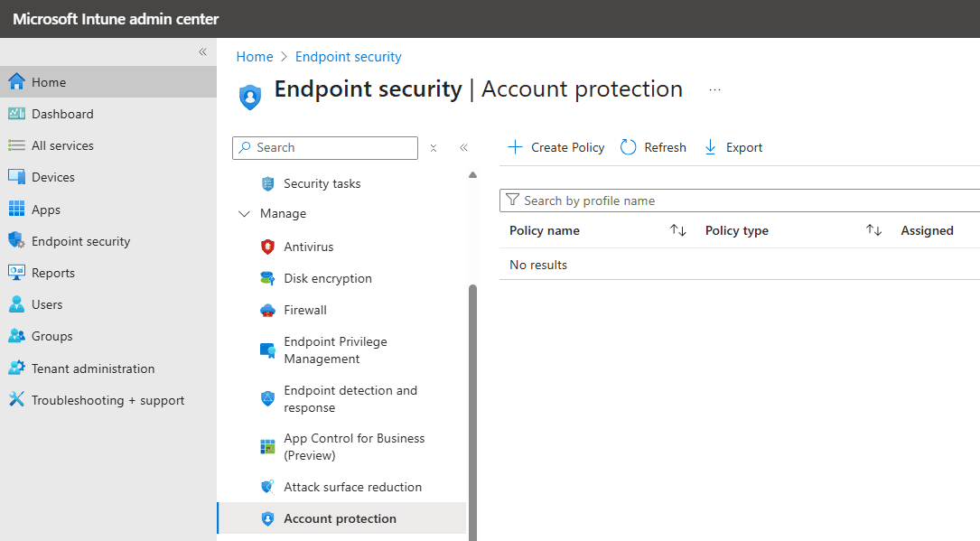Screen dimensions: 980x541
Task: Click the plus icon for Create Policy
Action: (x=515, y=147)
